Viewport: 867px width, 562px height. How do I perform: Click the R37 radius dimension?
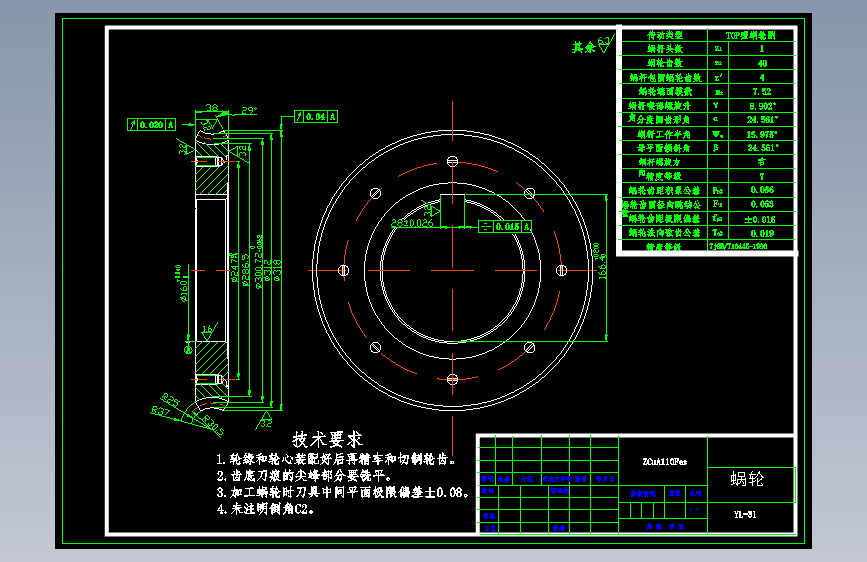(160, 412)
